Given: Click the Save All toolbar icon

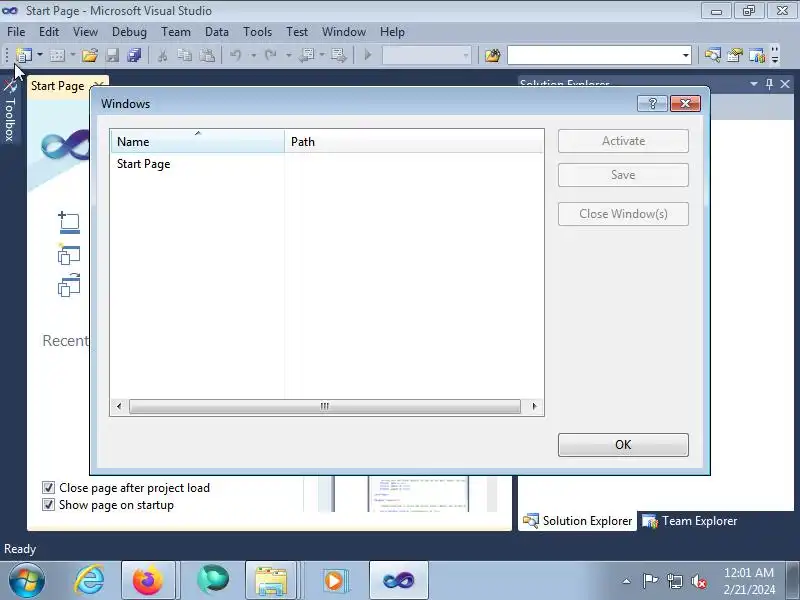Looking at the screenshot, I should [134, 55].
